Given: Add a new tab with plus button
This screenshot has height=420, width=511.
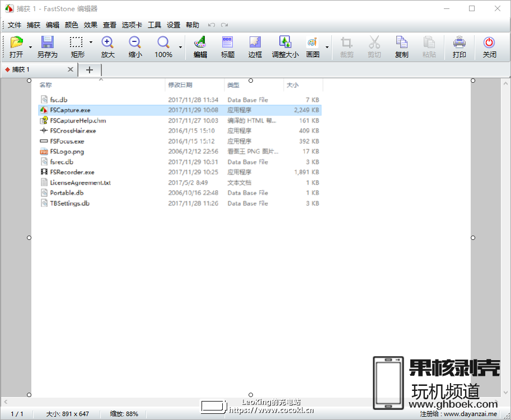Looking at the screenshot, I should tap(90, 70).
